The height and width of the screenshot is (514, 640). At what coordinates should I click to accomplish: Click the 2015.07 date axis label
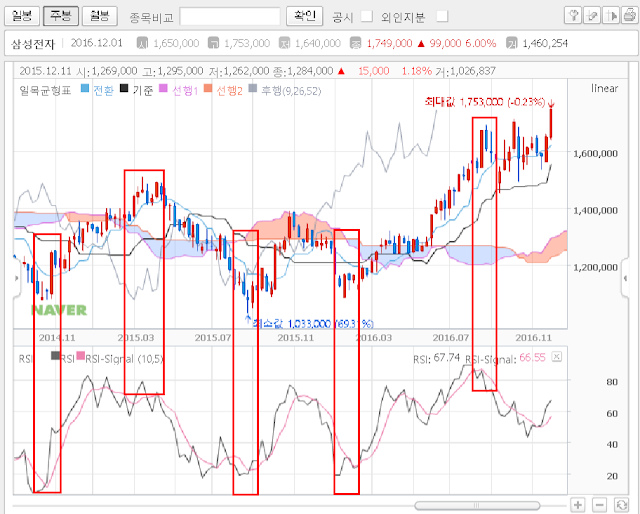(x=213, y=338)
